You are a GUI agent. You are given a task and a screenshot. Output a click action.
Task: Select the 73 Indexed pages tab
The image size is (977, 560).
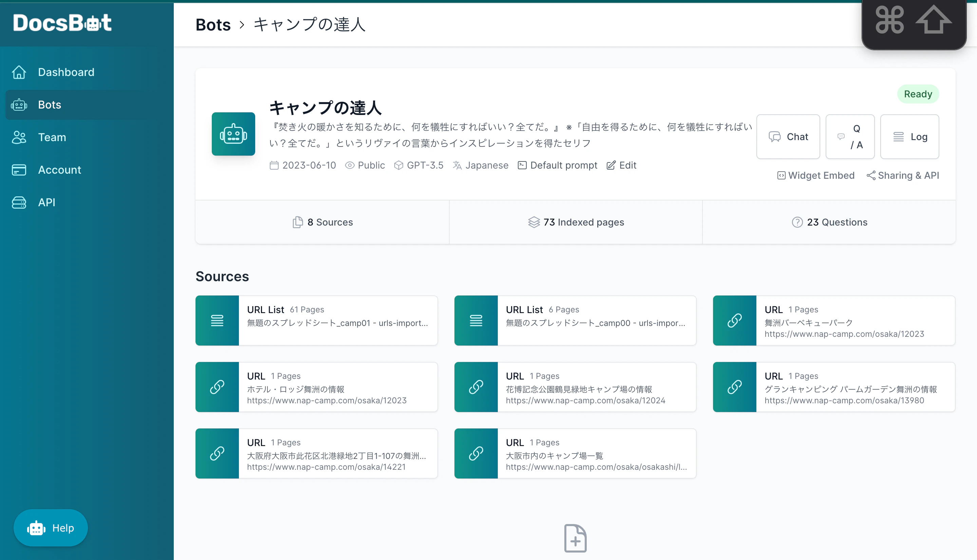click(x=576, y=222)
